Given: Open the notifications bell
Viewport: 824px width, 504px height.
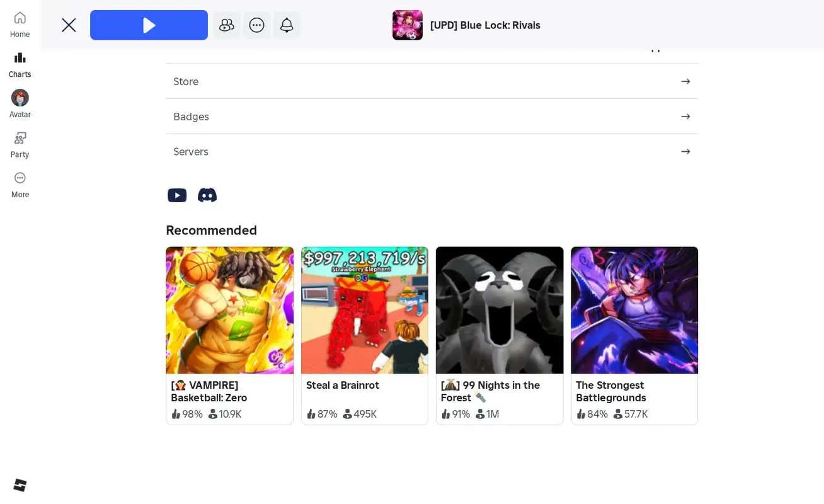Looking at the screenshot, I should (x=287, y=25).
